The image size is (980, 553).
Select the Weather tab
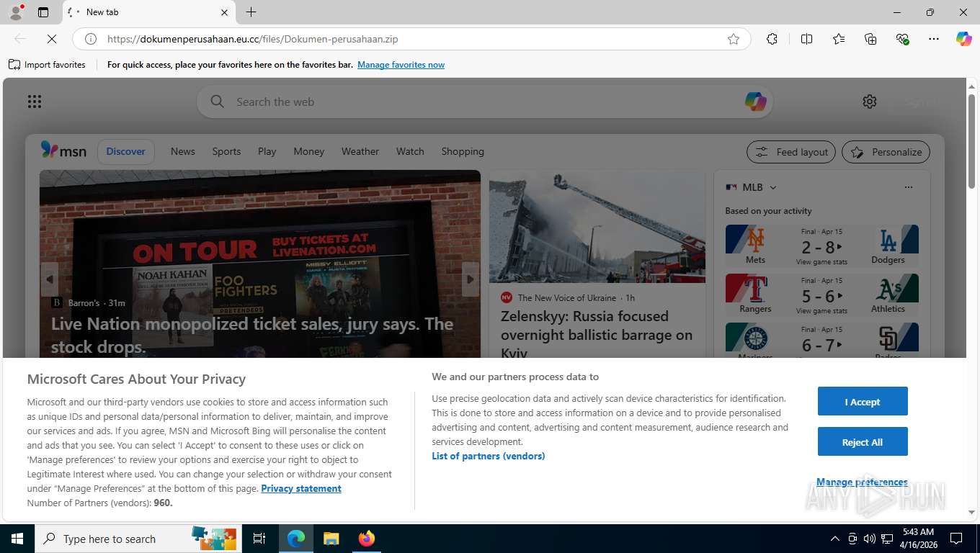[360, 151]
